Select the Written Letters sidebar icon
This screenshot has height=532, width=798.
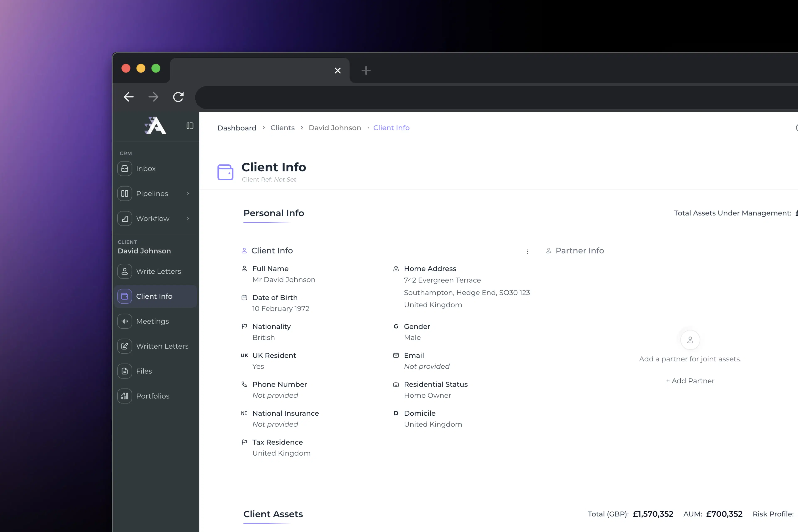pyautogui.click(x=124, y=346)
